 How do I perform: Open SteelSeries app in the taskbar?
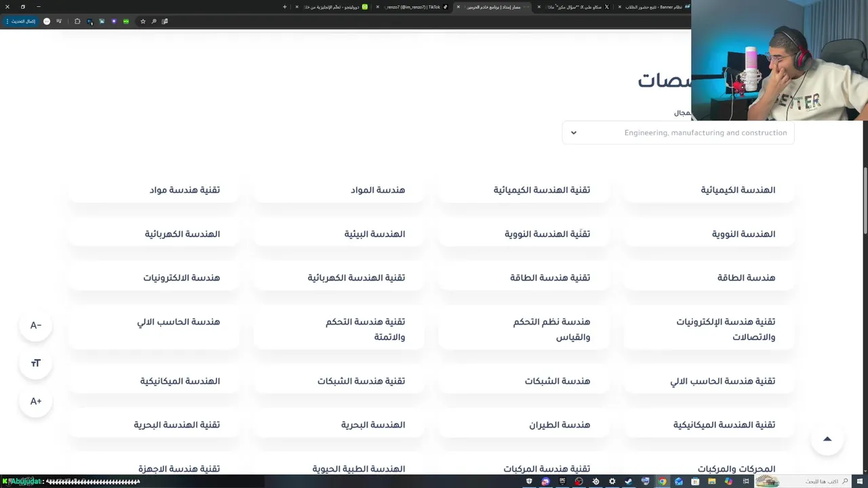[595, 481]
